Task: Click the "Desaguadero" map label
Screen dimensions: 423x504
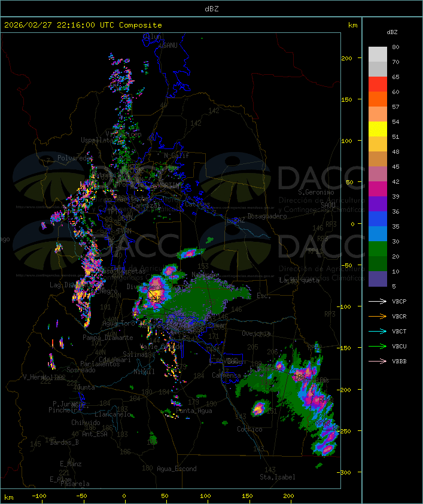Action: pos(267,216)
